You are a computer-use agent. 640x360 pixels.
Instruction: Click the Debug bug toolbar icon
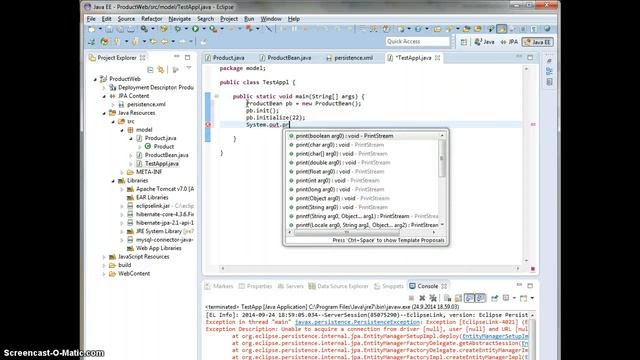click(x=178, y=29)
